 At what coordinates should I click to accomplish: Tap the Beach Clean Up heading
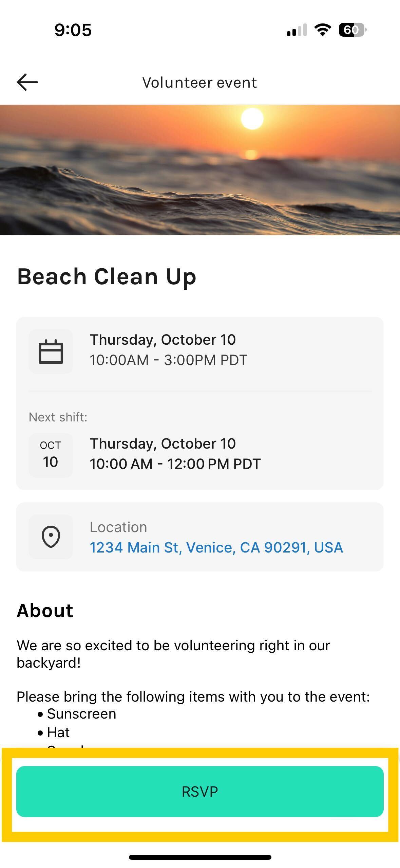coord(107,276)
